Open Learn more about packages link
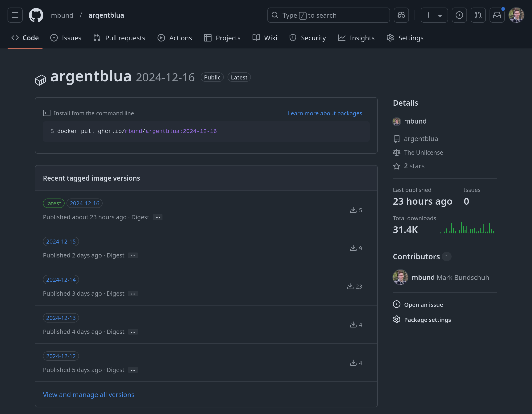532x414 pixels. click(x=325, y=113)
